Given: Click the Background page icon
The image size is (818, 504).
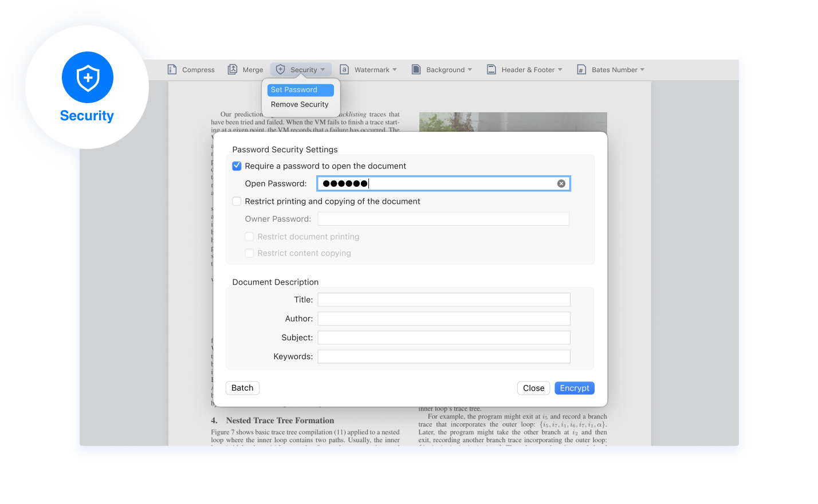Looking at the screenshot, I should tap(416, 69).
